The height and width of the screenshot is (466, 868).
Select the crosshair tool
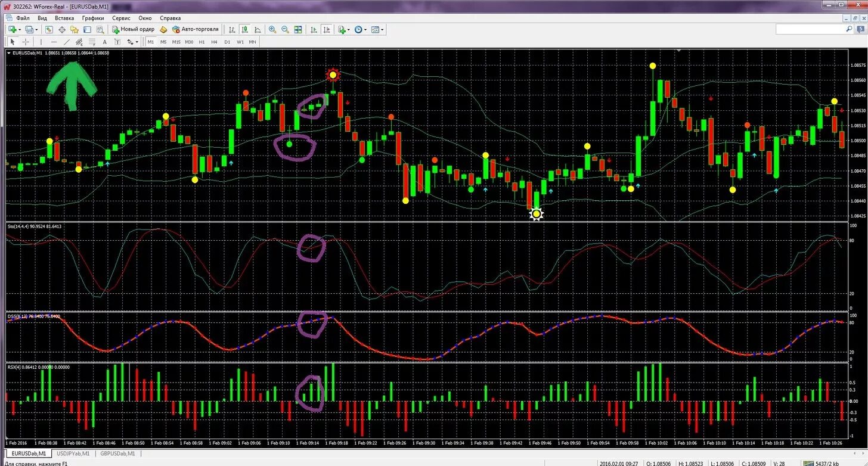coord(26,42)
